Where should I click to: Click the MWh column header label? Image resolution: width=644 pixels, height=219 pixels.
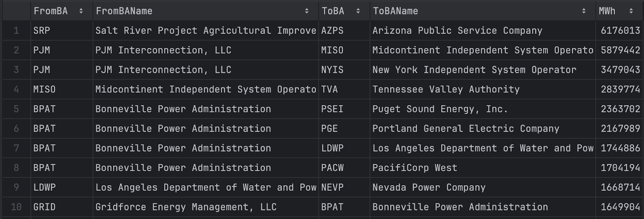point(607,11)
